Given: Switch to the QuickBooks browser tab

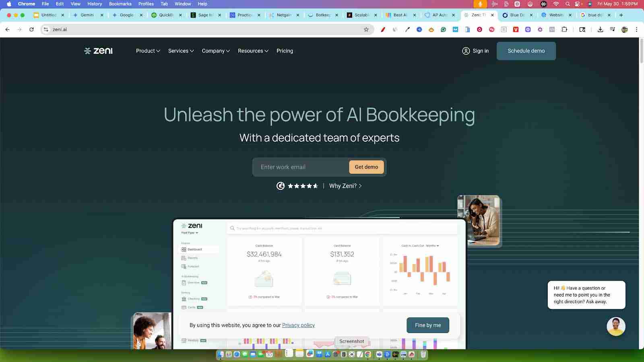Looking at the screenshot, I should 165,15.
